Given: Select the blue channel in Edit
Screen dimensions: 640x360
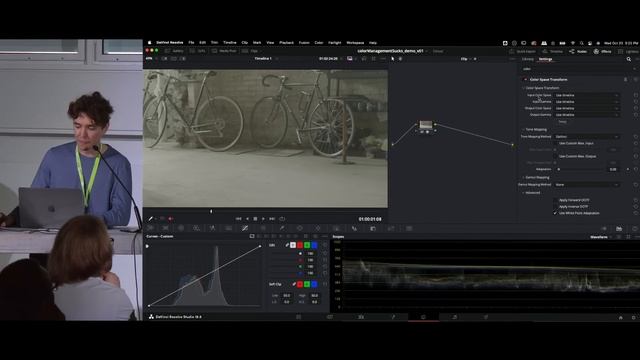Looking at the screenshot, I should coord(314,245).
